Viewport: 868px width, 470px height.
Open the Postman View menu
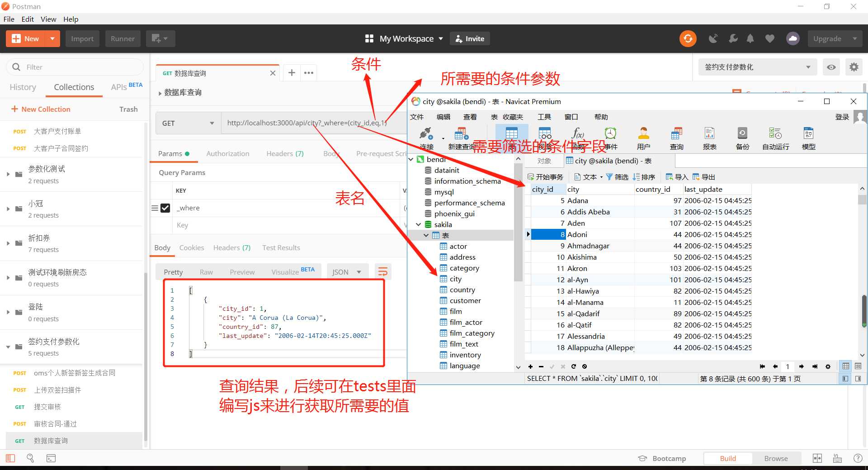48,19
